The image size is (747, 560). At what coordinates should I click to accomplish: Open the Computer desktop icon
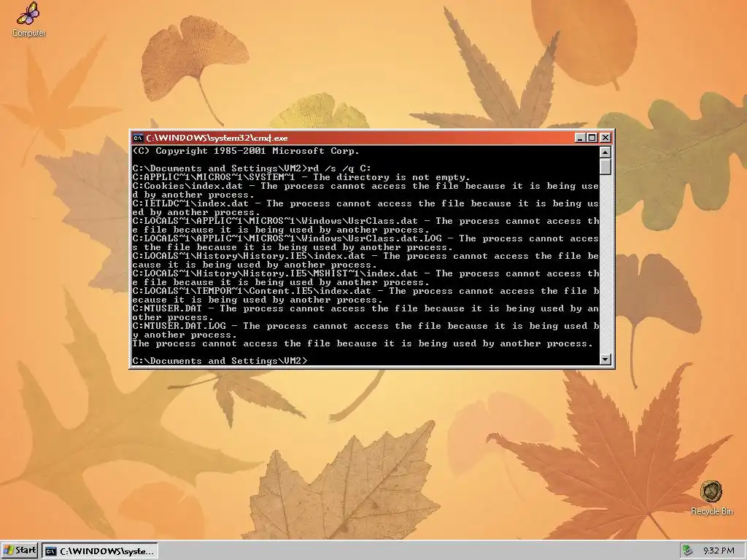click(x=28, y=20)
